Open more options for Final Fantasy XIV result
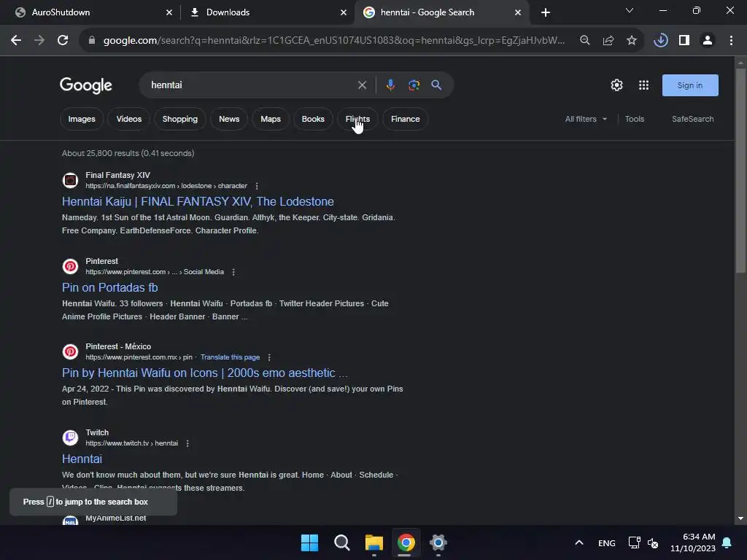Image resolution: width=747 pixels, height=560 pixels. pyautogui.click(x=257, y=186)
